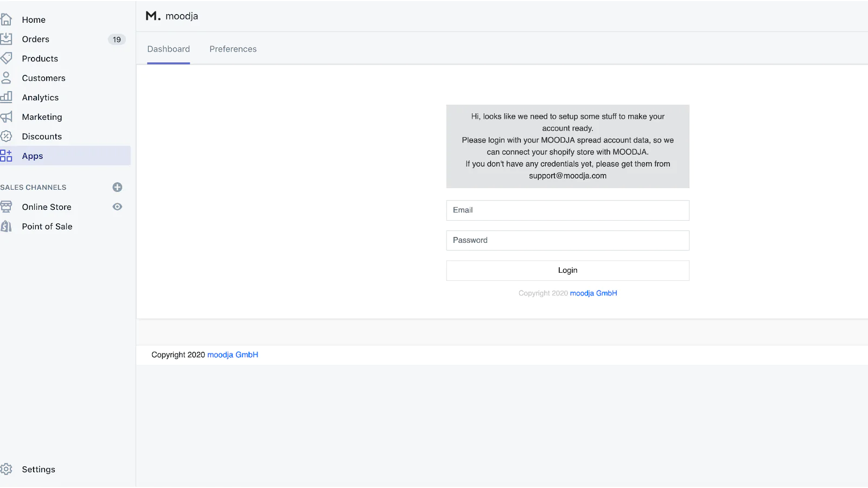
Task: Click the Discounts percent badge icon
Action: coord(6,137)
